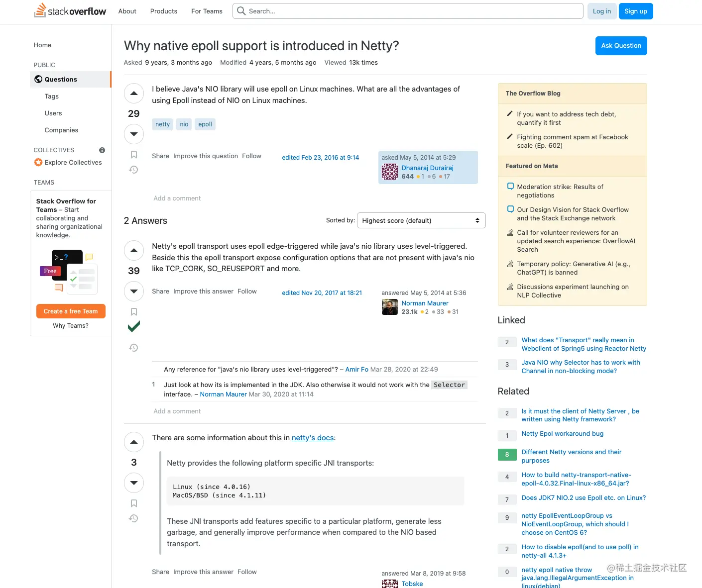Viewport: 702px width, 588px height.
Task: Open EpollEventLoopGroup vs NioEventLoopGroup question
Action: (x=575, y=524)
